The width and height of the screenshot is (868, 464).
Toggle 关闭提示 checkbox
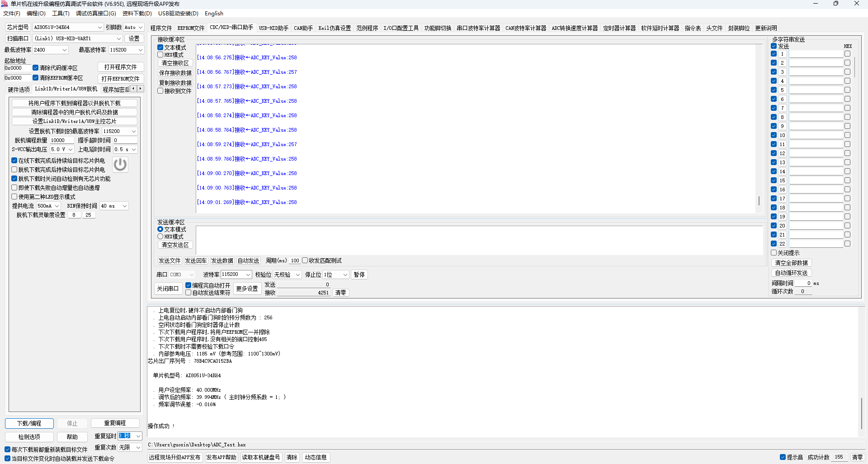click(x=774, y=253)
